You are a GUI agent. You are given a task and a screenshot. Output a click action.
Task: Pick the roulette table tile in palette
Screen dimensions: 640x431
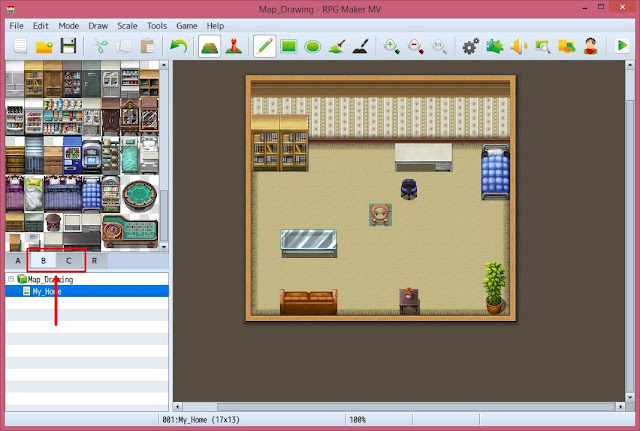pyautogui.click(x=130, y=231)
